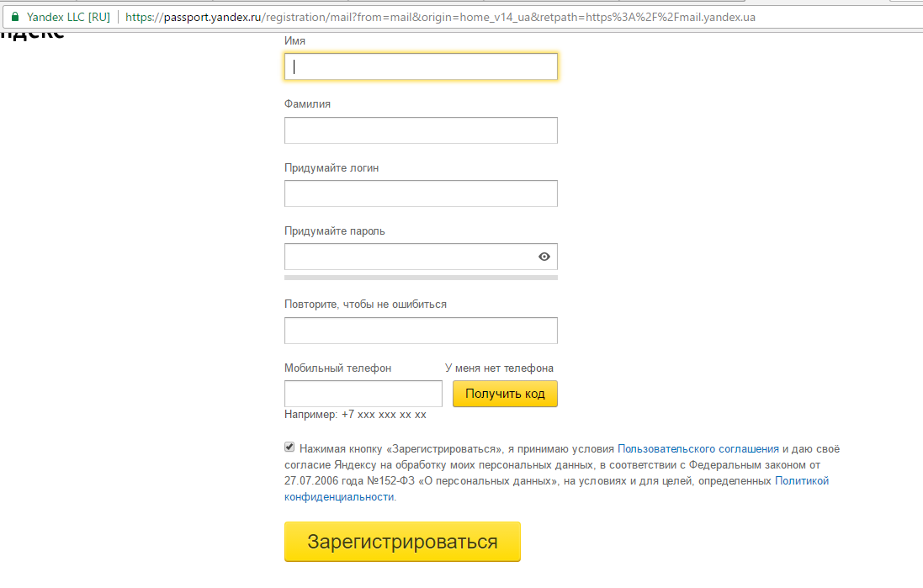This screenshot has height=588, width=923.
Task: Show password using the eye icon
Action: [544, 257]
